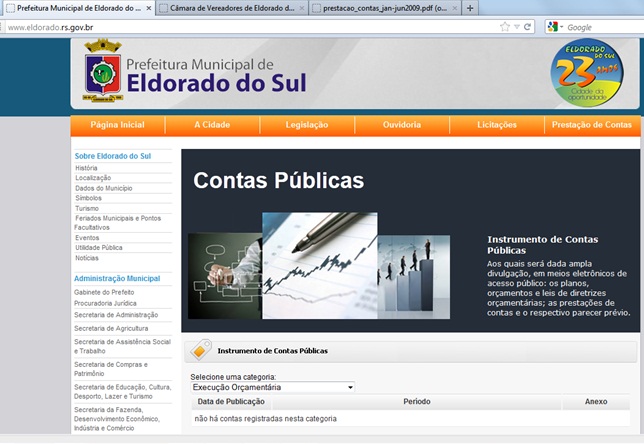644x444 pixels.
Task: Open the Página Inicial menu item
Action: (117, 125)
